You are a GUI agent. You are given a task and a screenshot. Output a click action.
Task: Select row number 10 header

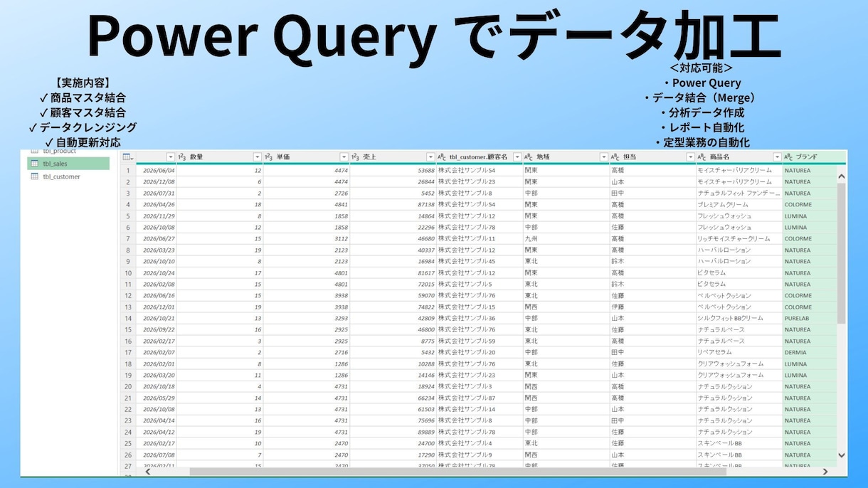pyautogui.click(x=128, y=273)
